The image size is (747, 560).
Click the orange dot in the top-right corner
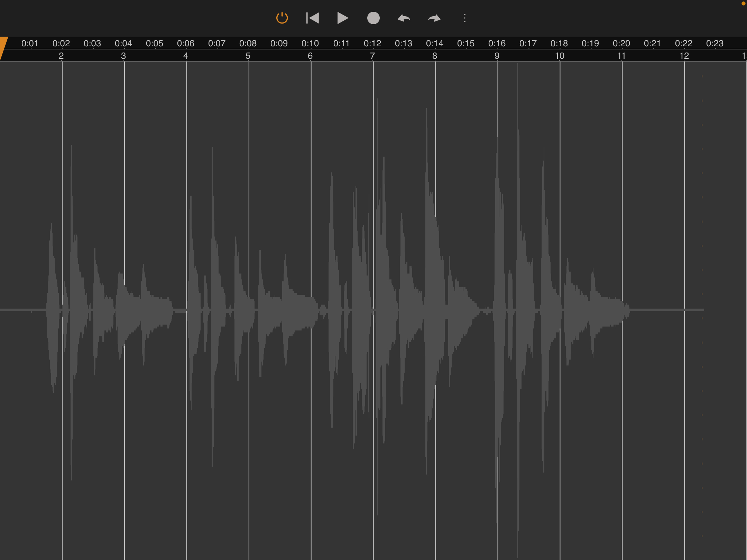pos(743,3)
